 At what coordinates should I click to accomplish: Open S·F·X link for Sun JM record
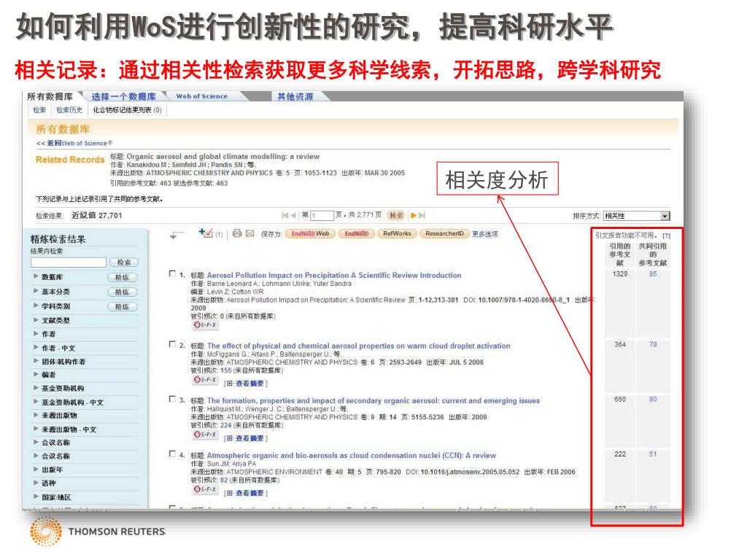pyautogui.click(x=205, y=489)
